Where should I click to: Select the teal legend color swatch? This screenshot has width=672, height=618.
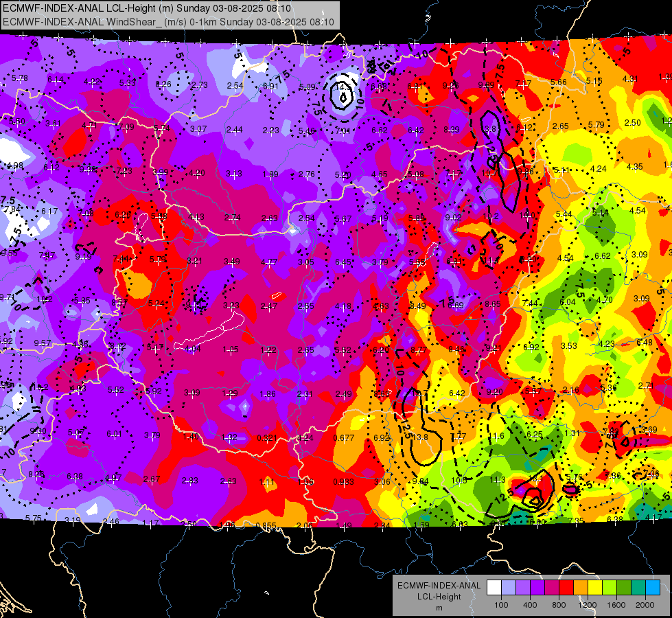click(x=638, y=588)
